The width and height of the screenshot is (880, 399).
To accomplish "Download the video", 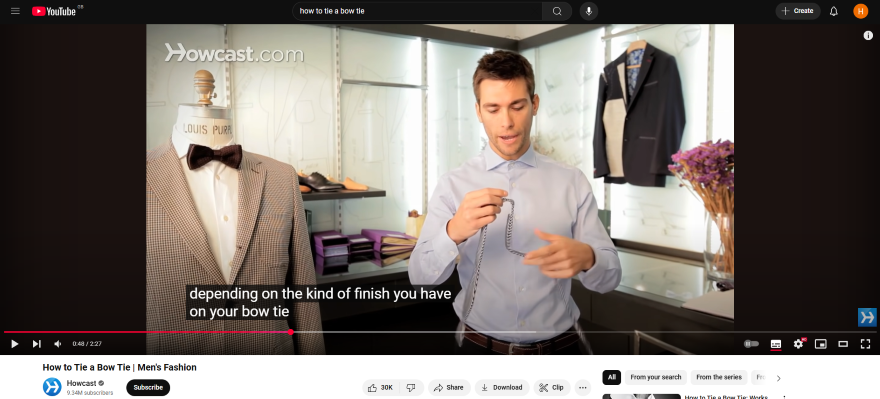I will [x=502, y=387].
